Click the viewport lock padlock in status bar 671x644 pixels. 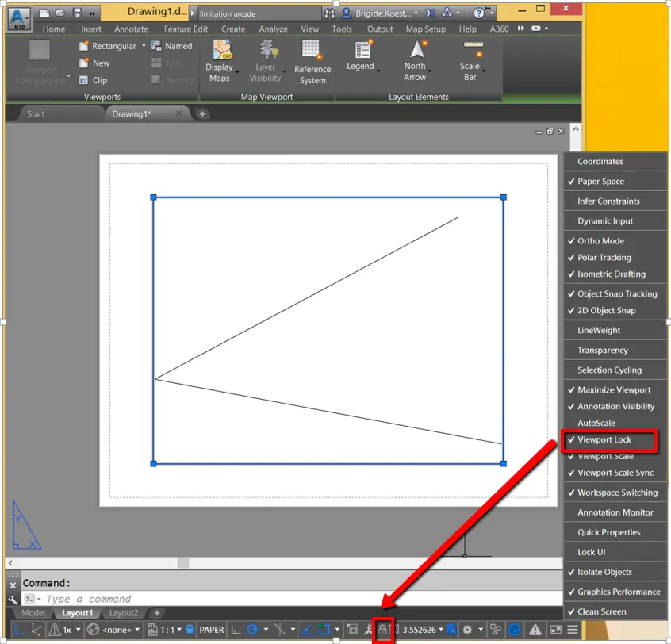point(383,631)
